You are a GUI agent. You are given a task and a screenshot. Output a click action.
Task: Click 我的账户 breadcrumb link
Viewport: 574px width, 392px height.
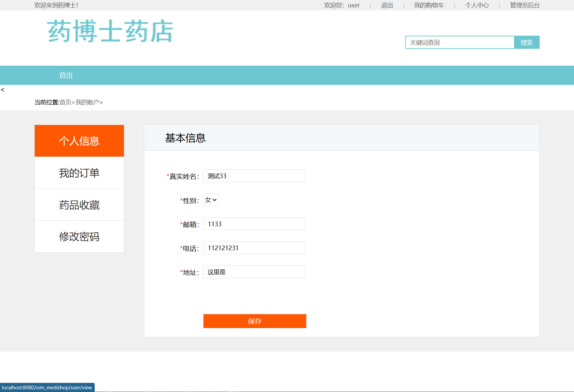click(87, 102)
